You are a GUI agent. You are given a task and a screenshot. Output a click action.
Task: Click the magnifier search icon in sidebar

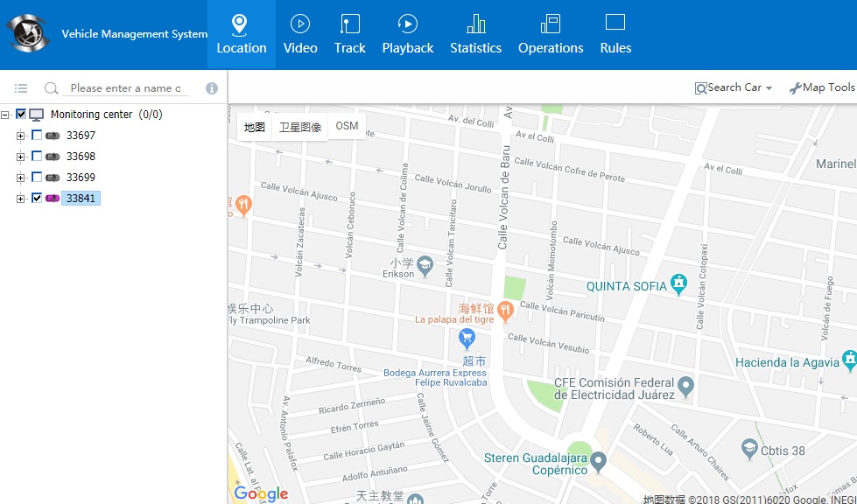tap(52, 88)
